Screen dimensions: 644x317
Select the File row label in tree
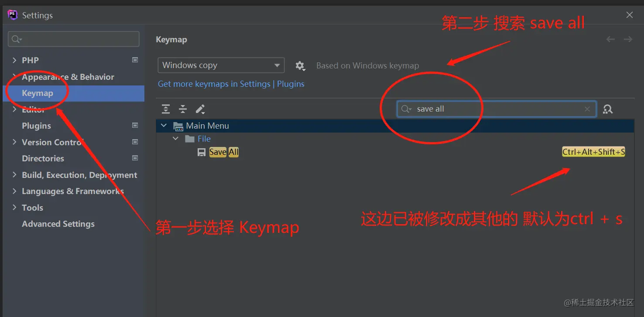click(x=204, y=139)
